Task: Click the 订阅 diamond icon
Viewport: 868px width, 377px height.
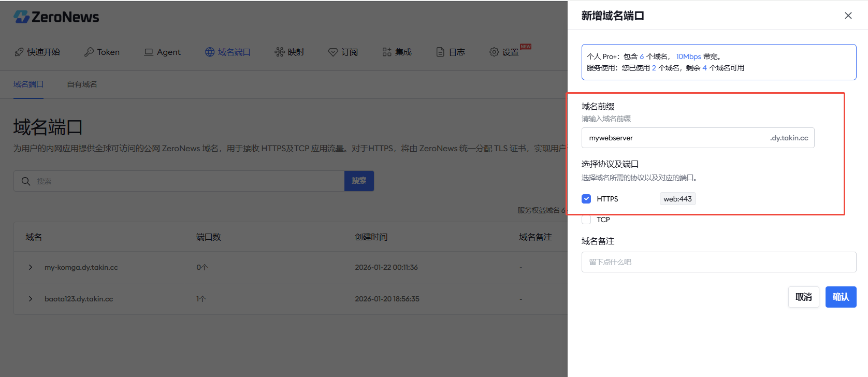Action: coord(333,52)
